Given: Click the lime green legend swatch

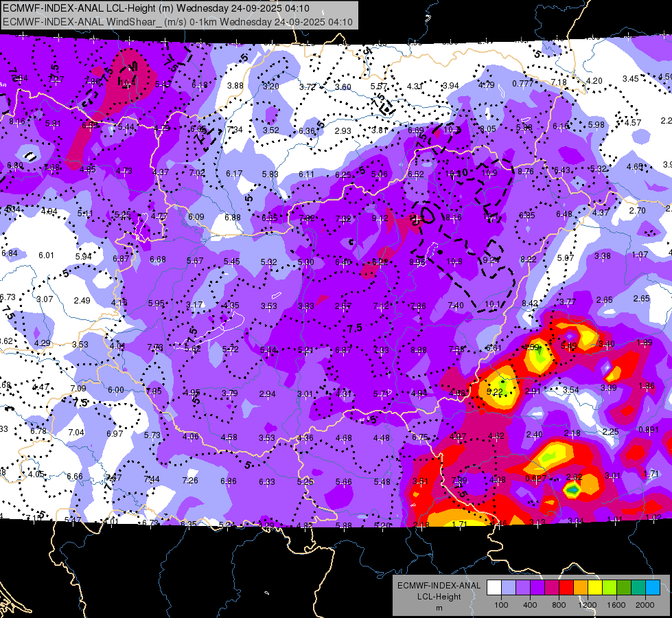Looking at the screenshot, I should tap(610, 588).
